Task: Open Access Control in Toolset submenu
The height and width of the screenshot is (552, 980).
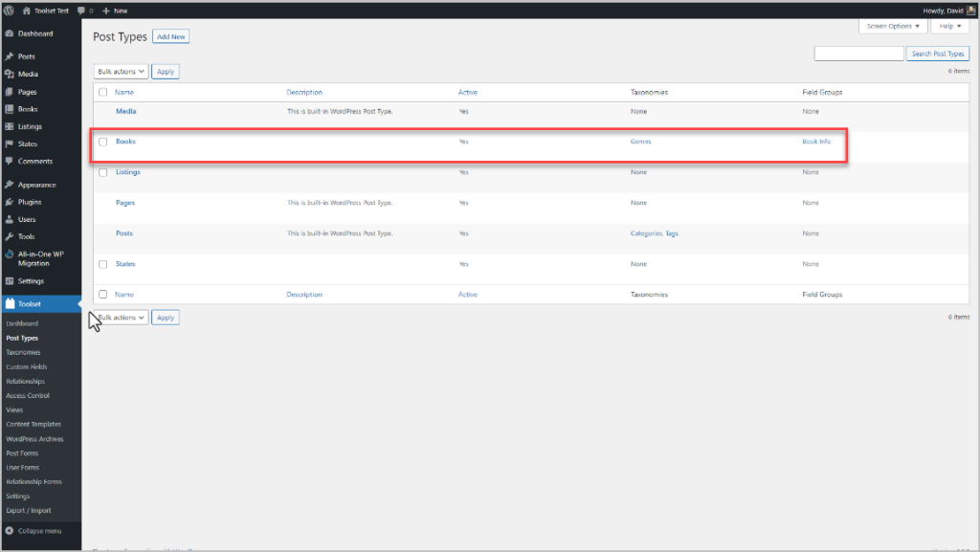Action: [x=28, y=395]
